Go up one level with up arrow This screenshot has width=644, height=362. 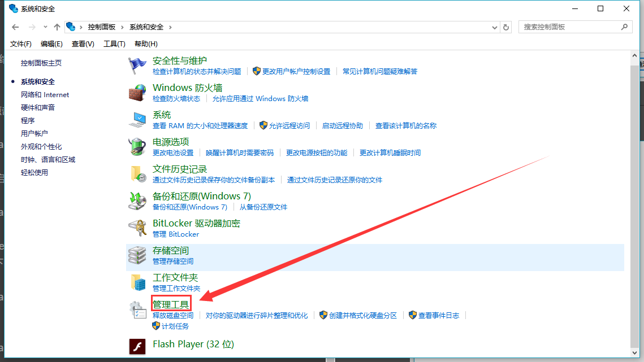[x=57, y=27]
